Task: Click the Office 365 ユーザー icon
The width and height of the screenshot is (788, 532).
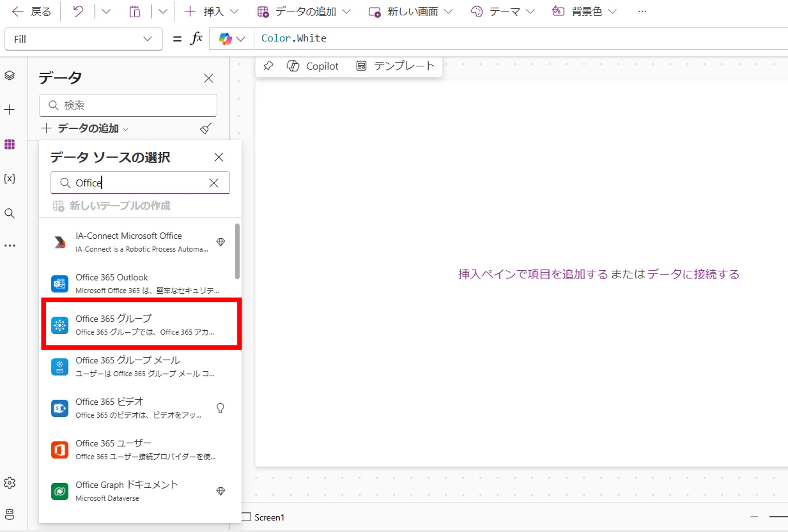Action: point(60,450)
